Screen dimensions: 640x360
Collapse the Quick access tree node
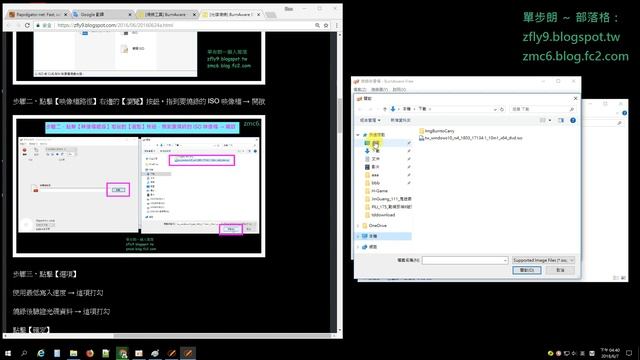[x=358, y=135]
